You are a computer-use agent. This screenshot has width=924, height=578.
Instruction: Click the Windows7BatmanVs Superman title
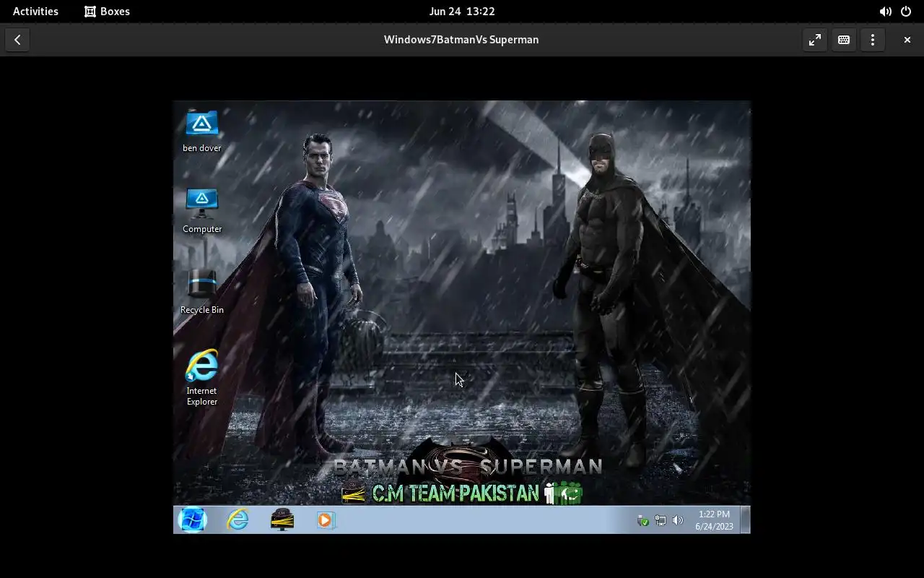461,40
